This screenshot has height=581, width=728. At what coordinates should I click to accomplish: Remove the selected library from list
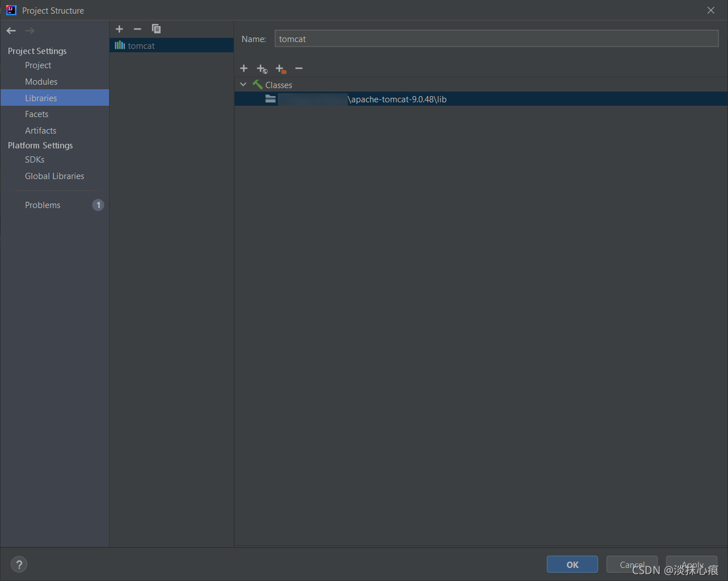[x=138, y=29]
